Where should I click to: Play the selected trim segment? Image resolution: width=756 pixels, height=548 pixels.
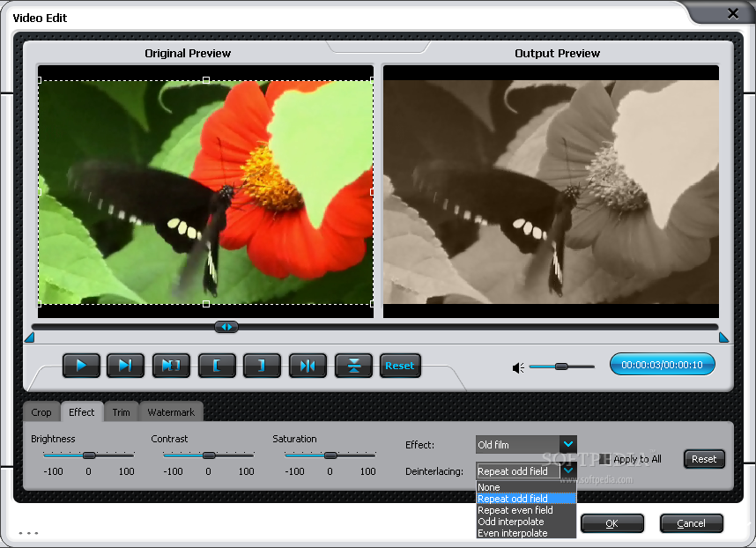pos(171,366)
